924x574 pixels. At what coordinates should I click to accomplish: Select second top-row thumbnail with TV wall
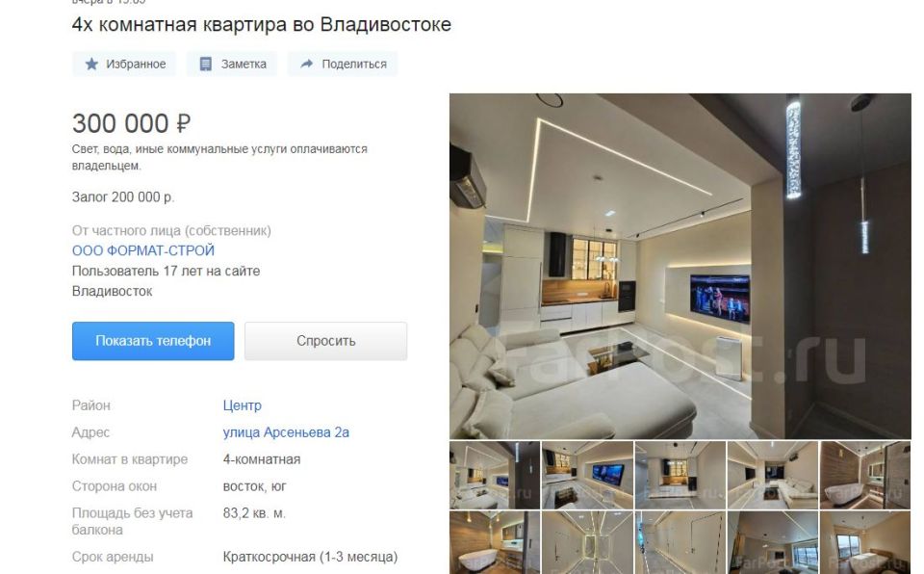coord(587,475)
